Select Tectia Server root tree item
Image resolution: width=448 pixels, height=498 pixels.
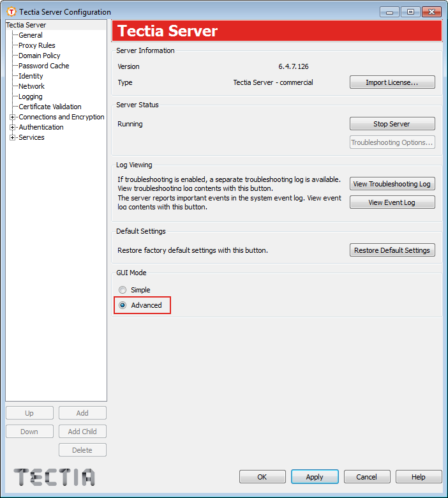tap(26, 25)
